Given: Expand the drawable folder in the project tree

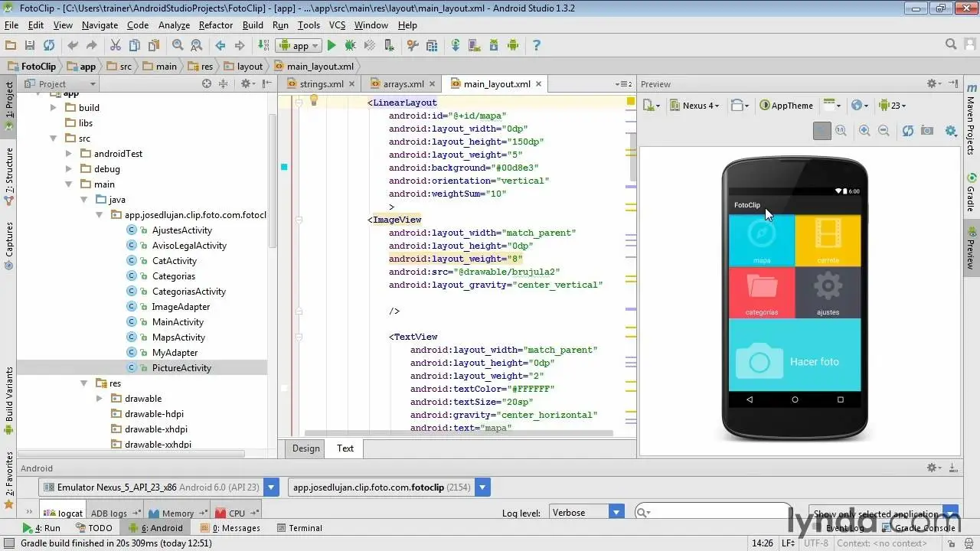Looking at the screenshot, I should point(99,399).
